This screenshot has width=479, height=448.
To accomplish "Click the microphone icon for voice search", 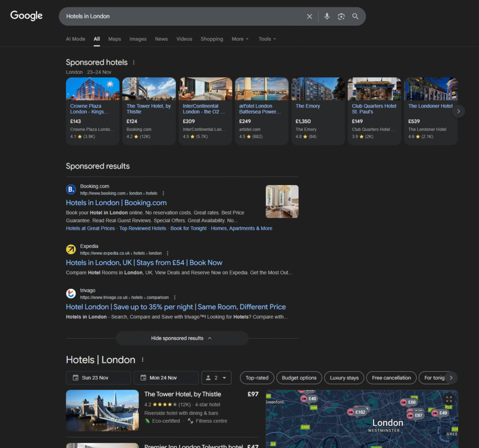I will click(x=327, y=16).
